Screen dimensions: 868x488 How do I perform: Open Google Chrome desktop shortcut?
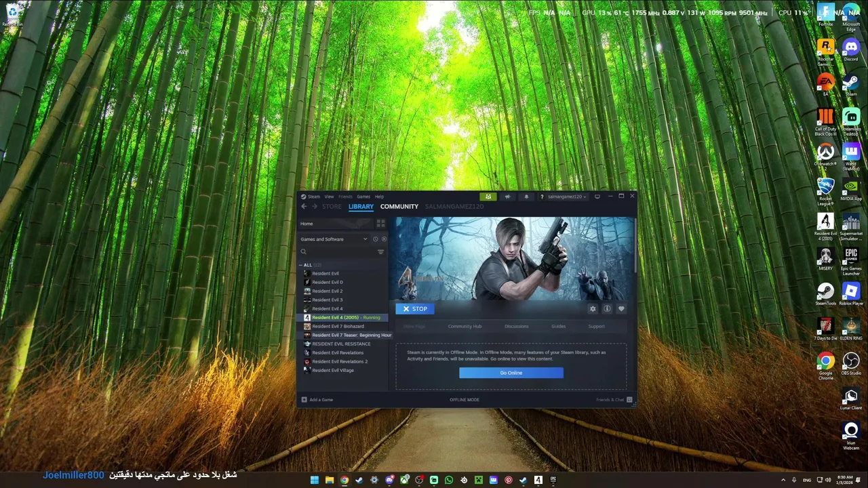pyautogui.click(x=825, y=367)
